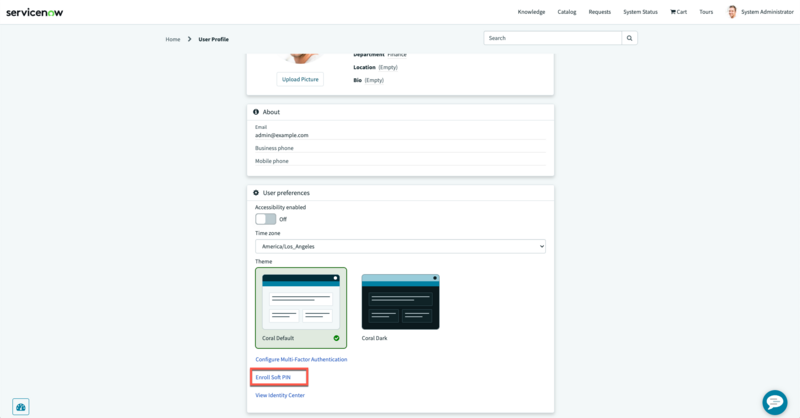The height and width of the screenshot is (418, 800).
Task: Click Upload Picture button
Action: [x=300, y=80]
